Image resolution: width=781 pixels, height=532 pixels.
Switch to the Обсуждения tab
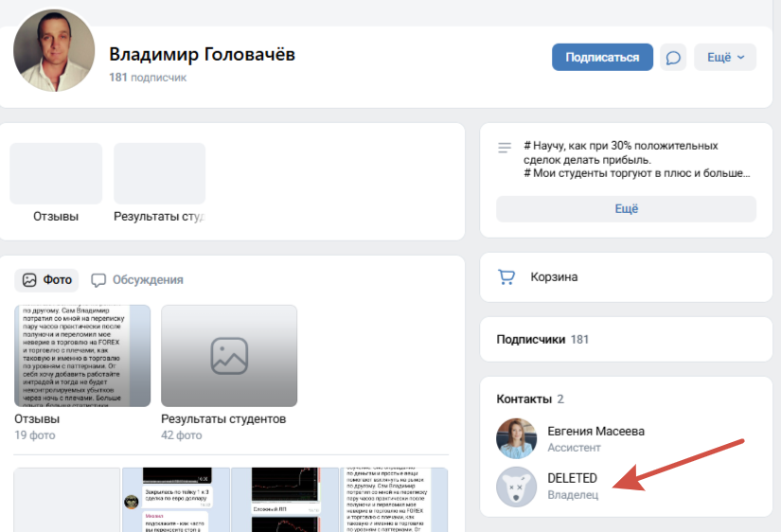[x=137, y=280]
